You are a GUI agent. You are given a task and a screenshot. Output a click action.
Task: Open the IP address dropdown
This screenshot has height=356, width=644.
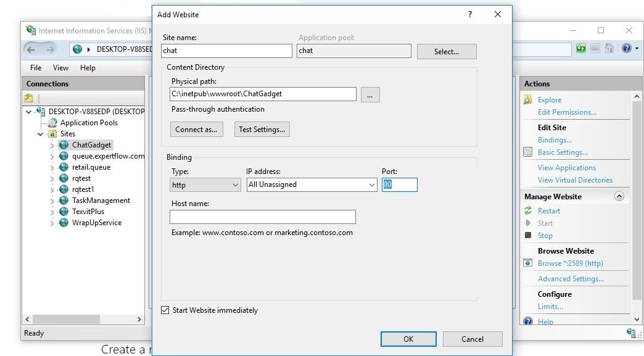312,184
